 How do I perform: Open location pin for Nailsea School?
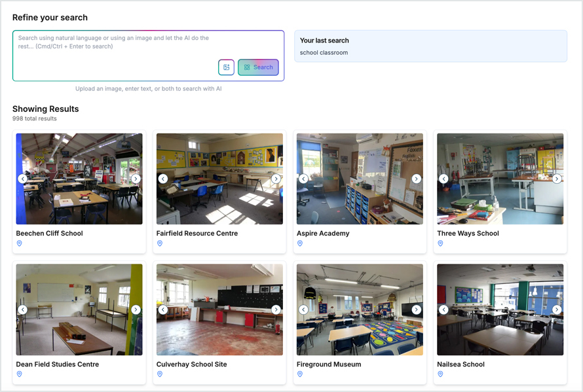[440, 374]
